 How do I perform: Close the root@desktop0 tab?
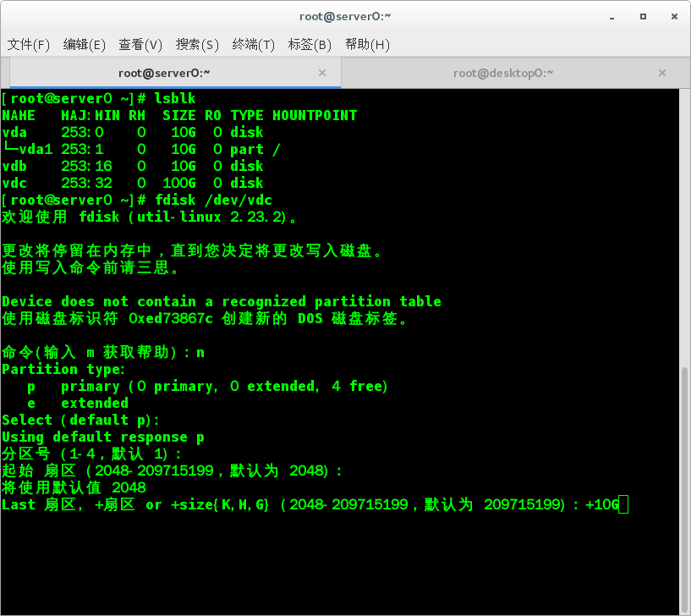tap(662, 73)
